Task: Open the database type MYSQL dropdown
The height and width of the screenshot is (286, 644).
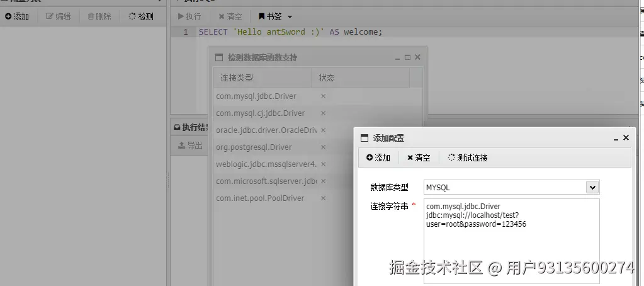Action: [x=592, y=187]
